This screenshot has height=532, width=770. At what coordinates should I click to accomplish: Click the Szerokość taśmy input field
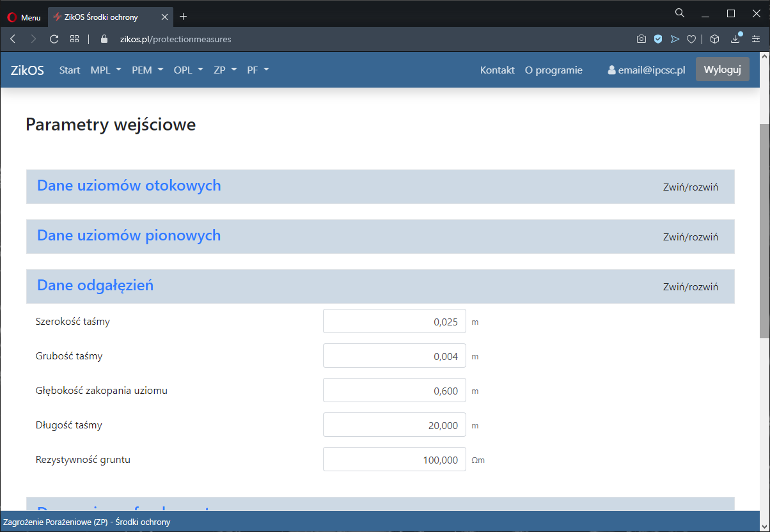coord(394,322)
